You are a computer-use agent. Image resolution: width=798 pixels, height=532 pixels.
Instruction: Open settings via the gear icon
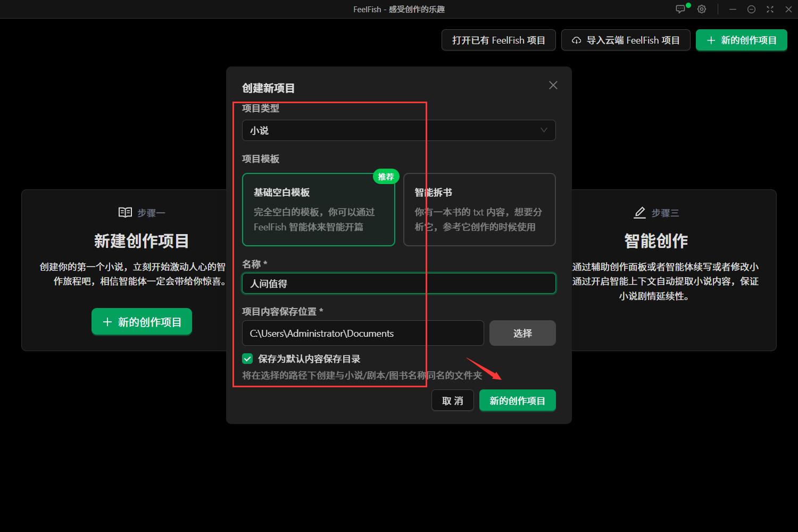tap(702, 9)
